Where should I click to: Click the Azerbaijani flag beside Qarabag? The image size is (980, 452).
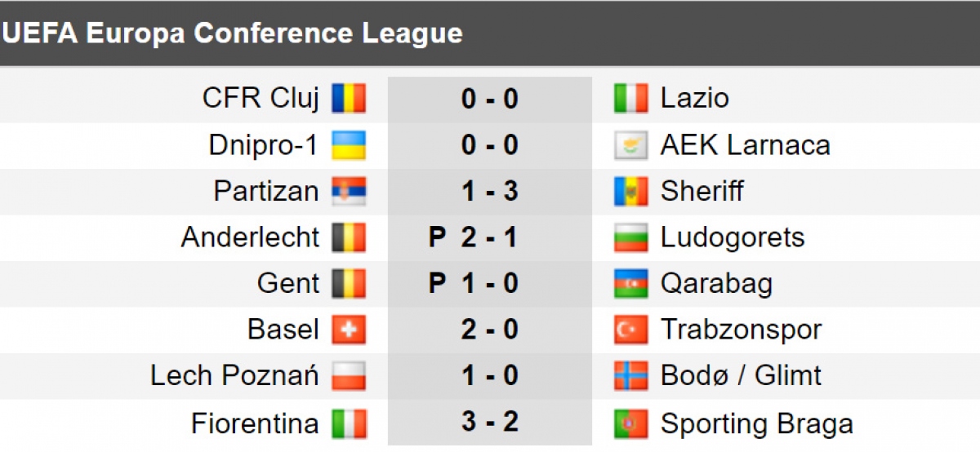pyautogui.click(x=630, y=284)
